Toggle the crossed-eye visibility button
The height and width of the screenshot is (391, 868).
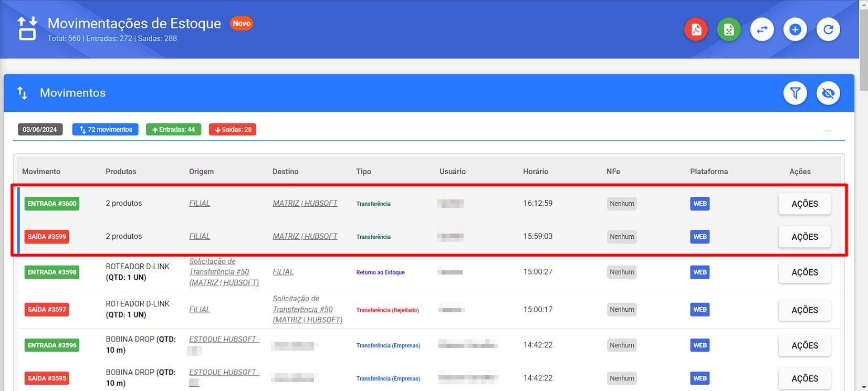[828, 93]
